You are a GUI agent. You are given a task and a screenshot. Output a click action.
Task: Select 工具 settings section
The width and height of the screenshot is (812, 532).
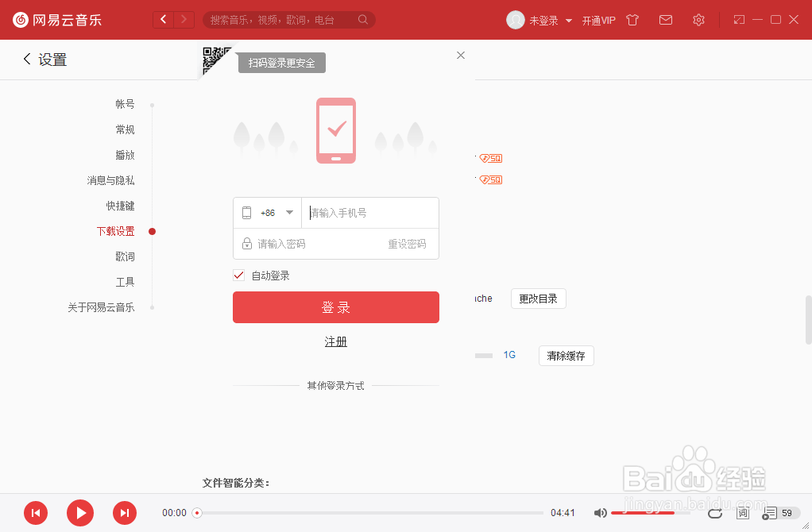(125, 282)
